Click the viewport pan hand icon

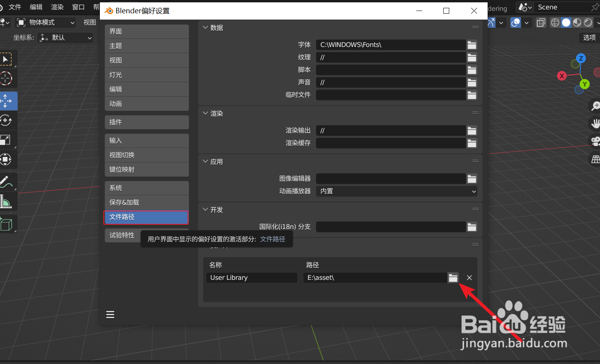coord(595,124)
